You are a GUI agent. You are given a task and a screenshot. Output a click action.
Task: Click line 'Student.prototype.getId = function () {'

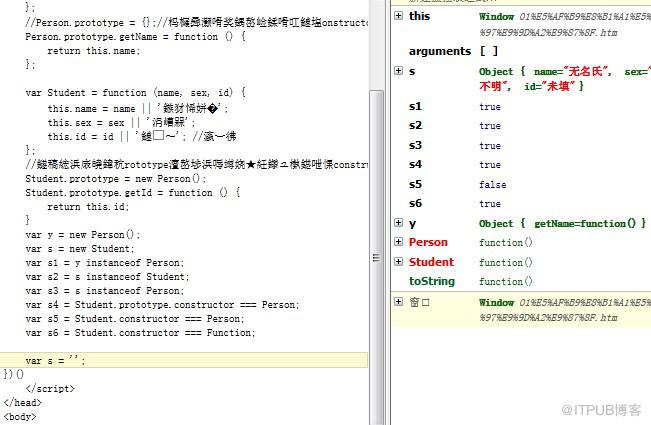[x=132, y=193]
